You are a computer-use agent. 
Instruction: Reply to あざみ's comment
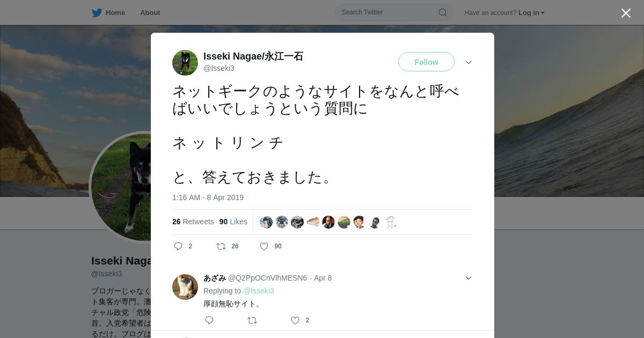209,320
